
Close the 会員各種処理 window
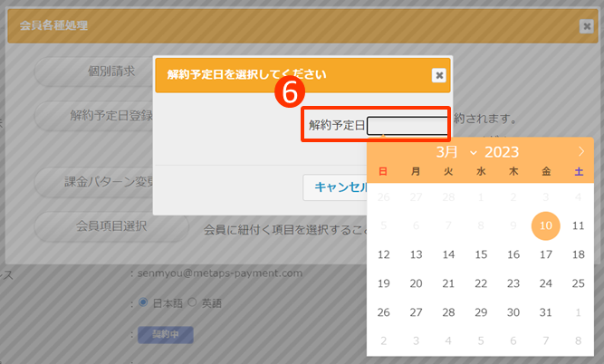click(x=586, y=26)
